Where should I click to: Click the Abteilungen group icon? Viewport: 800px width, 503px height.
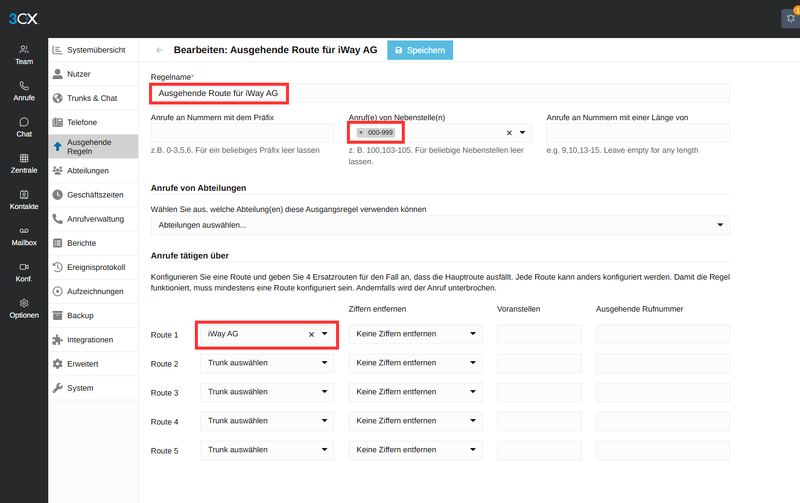(58, 170)
